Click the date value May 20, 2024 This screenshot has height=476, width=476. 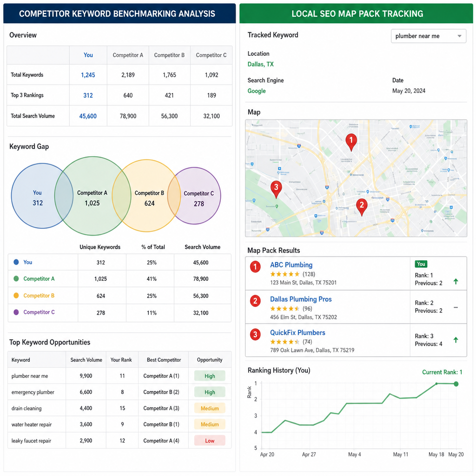coord(409,91)
